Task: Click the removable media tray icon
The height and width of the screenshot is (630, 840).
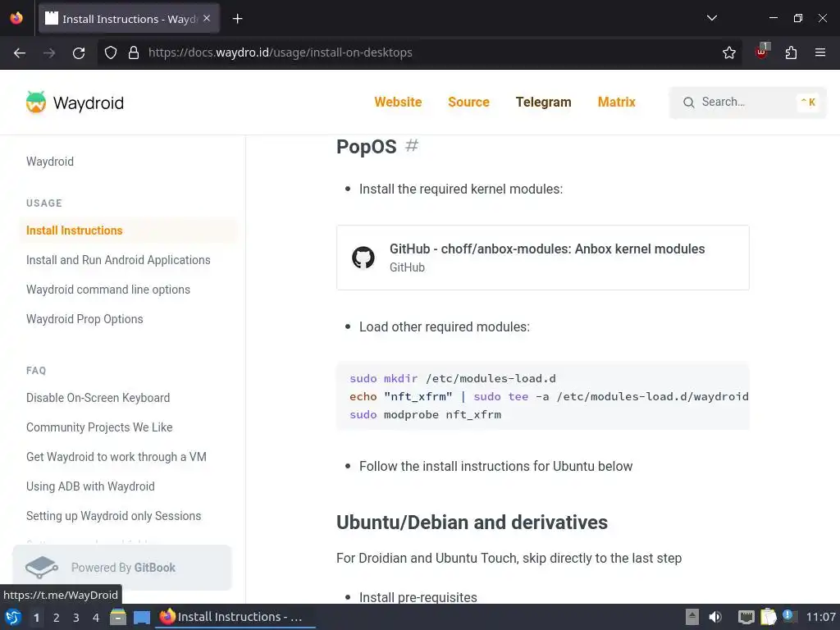Action: [692, 617]
